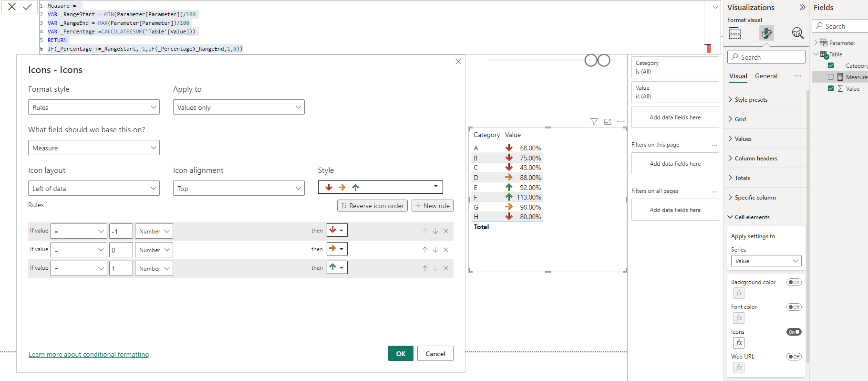
Task: Move the value 0 rule up
Action: [425, 250]
